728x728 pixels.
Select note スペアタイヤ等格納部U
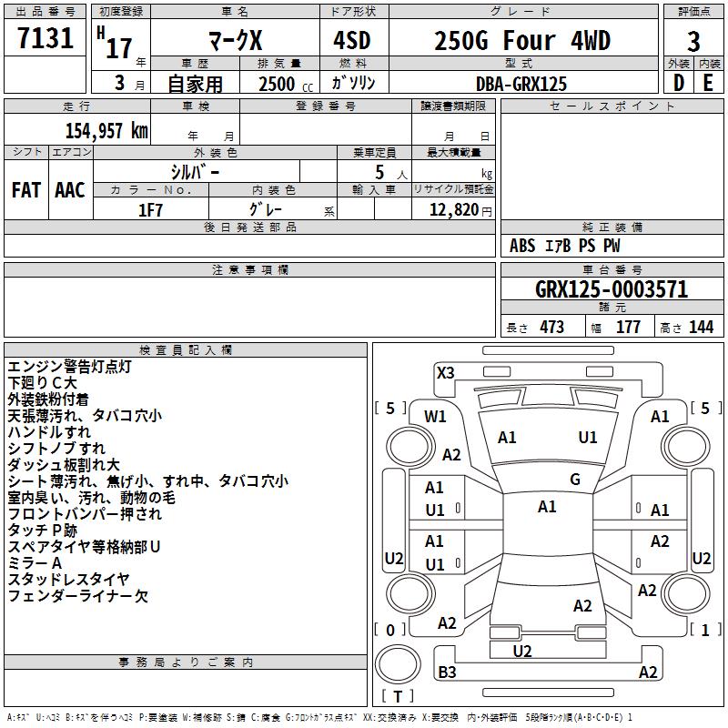84,547
